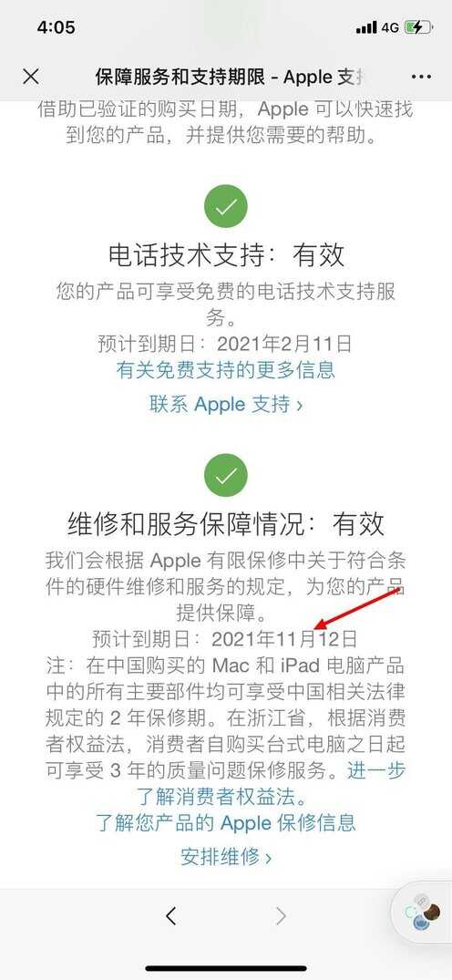Open 进一步了解消费者权益法 link

coord(272,784)
